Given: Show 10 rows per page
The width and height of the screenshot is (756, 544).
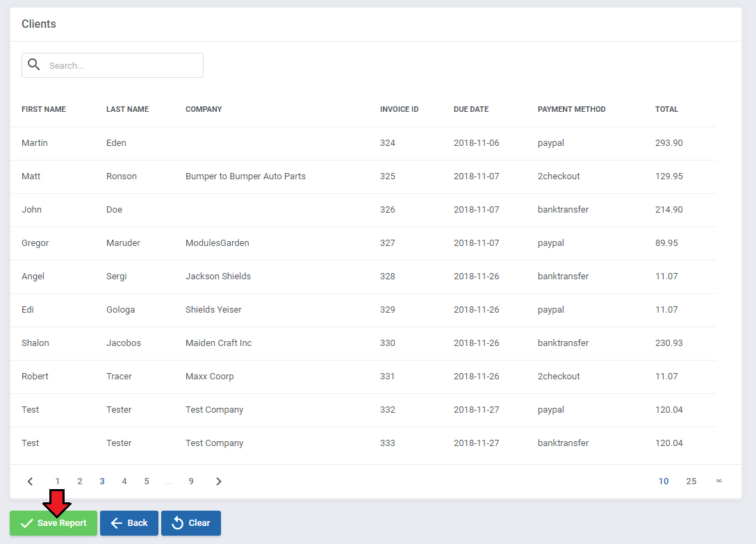Looking at the screenshot, I should [664, 481].
